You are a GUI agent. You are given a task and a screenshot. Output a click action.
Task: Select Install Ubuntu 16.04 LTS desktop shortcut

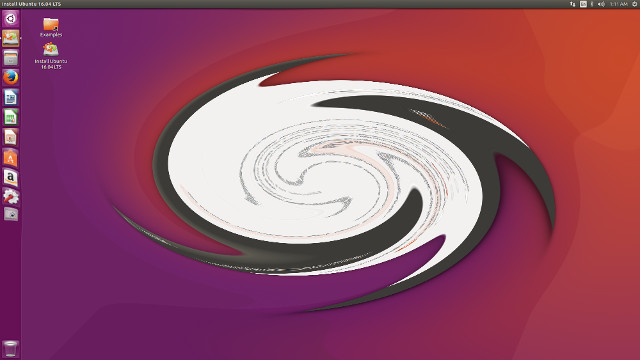pyautogui.click(x=51, y=56)
